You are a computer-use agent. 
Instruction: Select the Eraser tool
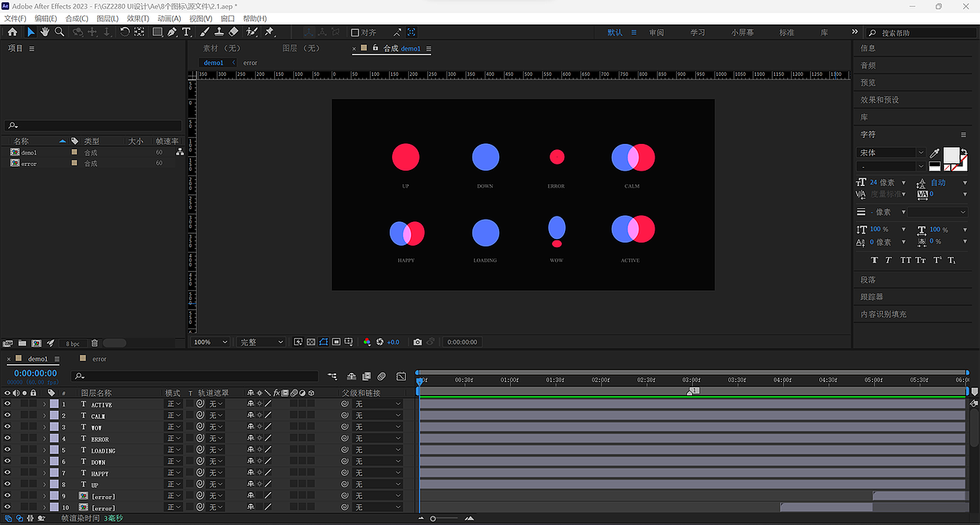click(234, 32)
